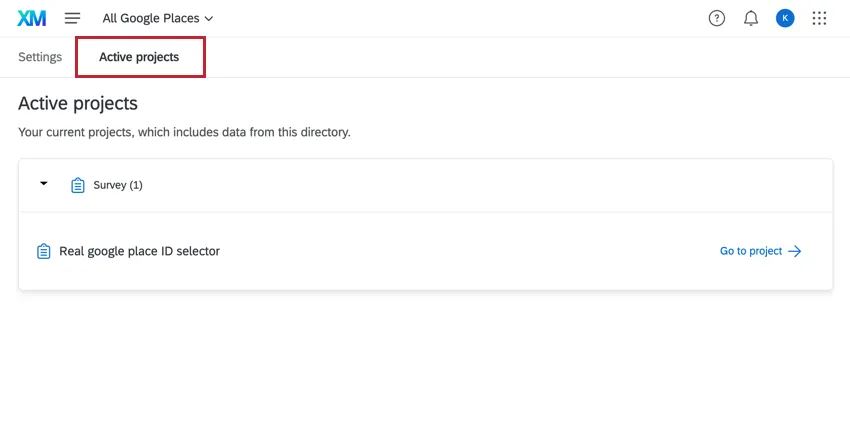Click the directory description text under heading

[x=184, y=132]
